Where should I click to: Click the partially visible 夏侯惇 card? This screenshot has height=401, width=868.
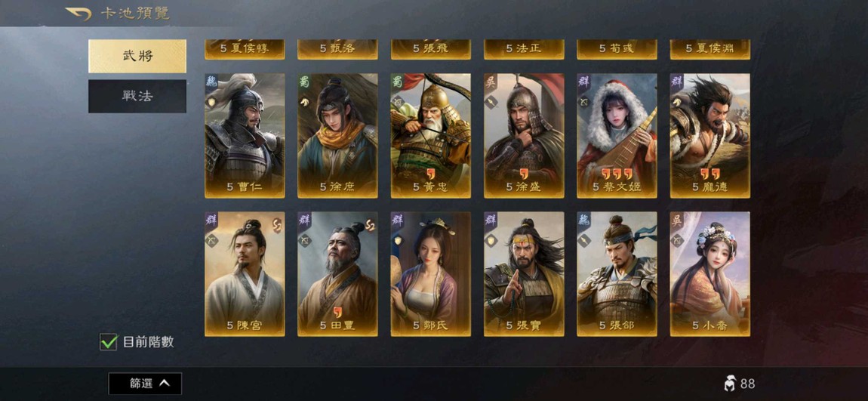(245, 49)
